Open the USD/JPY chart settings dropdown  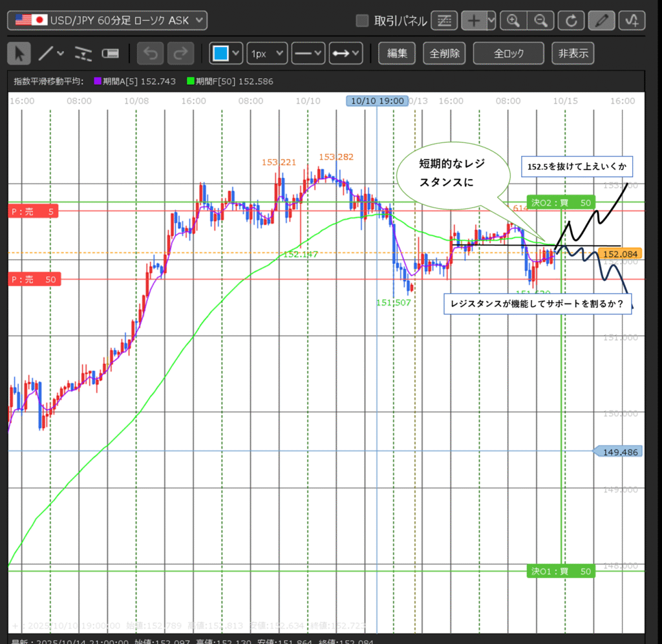coord(107,21)
